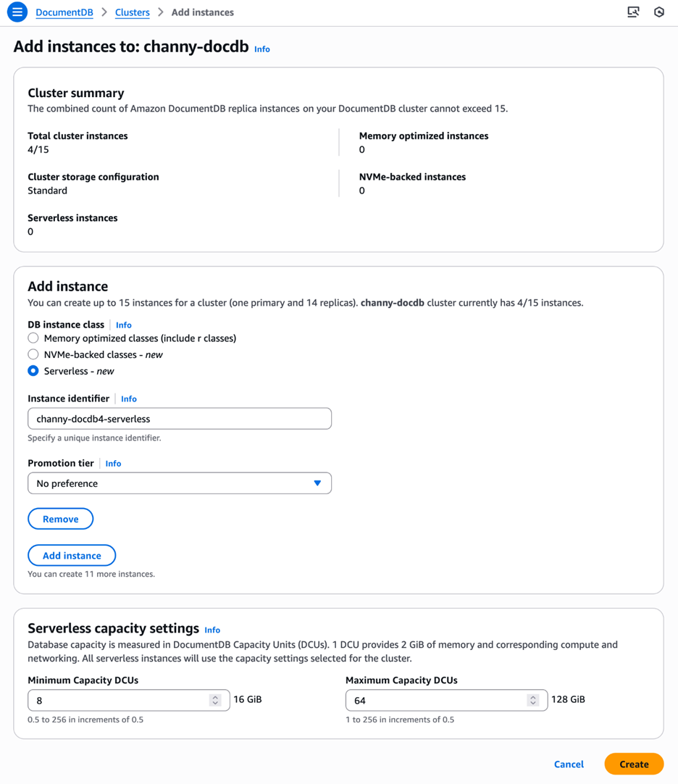Open the Promotion tier dropdown

point(180,483)
